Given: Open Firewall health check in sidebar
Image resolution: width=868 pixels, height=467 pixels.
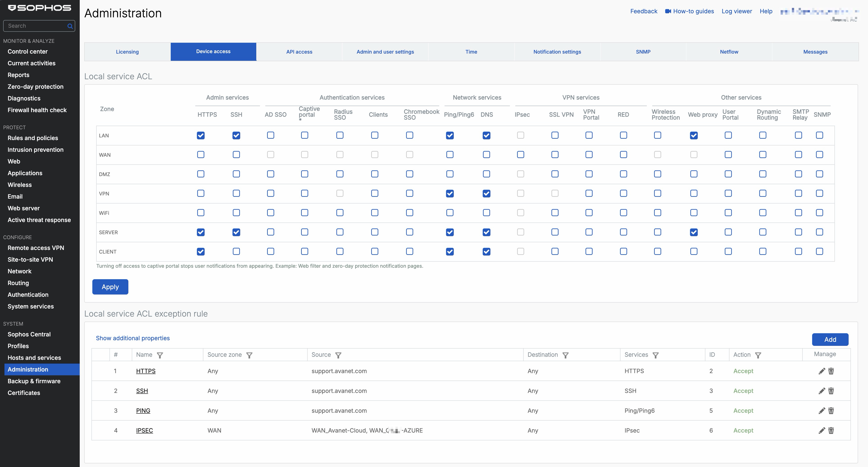Looking at the screenshot, I should [x=37, y=110].
